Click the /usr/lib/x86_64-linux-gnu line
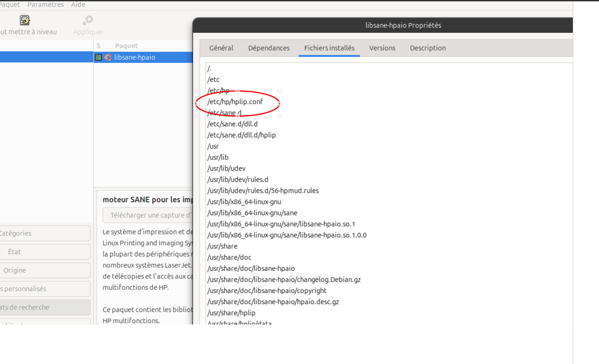Viewport: 599px width, 364px height. click(x=244, y=202)
